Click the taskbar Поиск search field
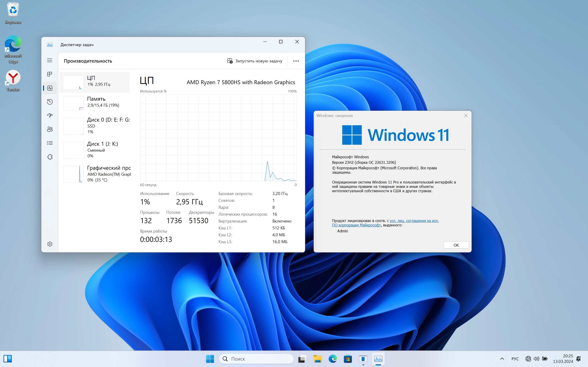This screenshot has height=367, width=588. point(256,359)
